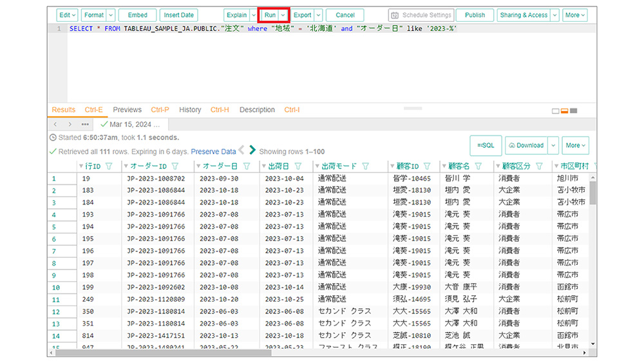
Task: Filter the 顧客名 column
Action: pos(478,166)
